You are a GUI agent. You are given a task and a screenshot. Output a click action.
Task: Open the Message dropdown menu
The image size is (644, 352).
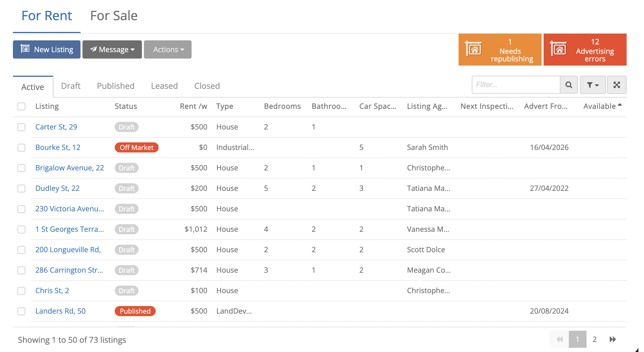(x=112, y=49)
